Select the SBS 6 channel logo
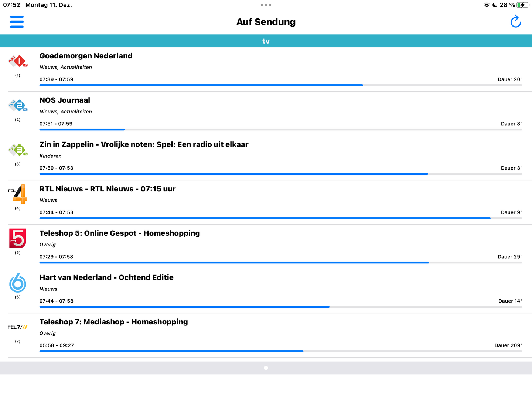The width and height of the screenshot is (532, 399). coord(18,283)
